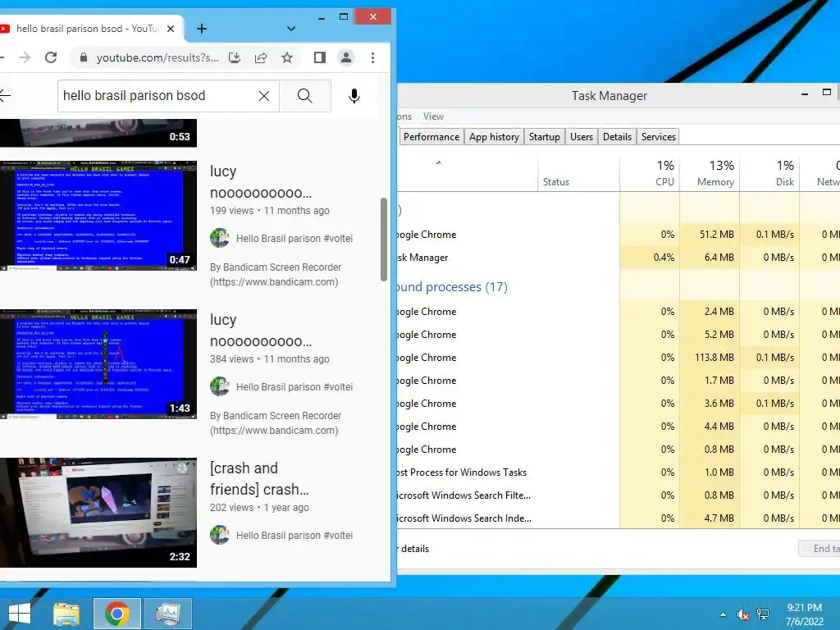
Task: Select the Task Manager process row
Action: click(619, 257)
